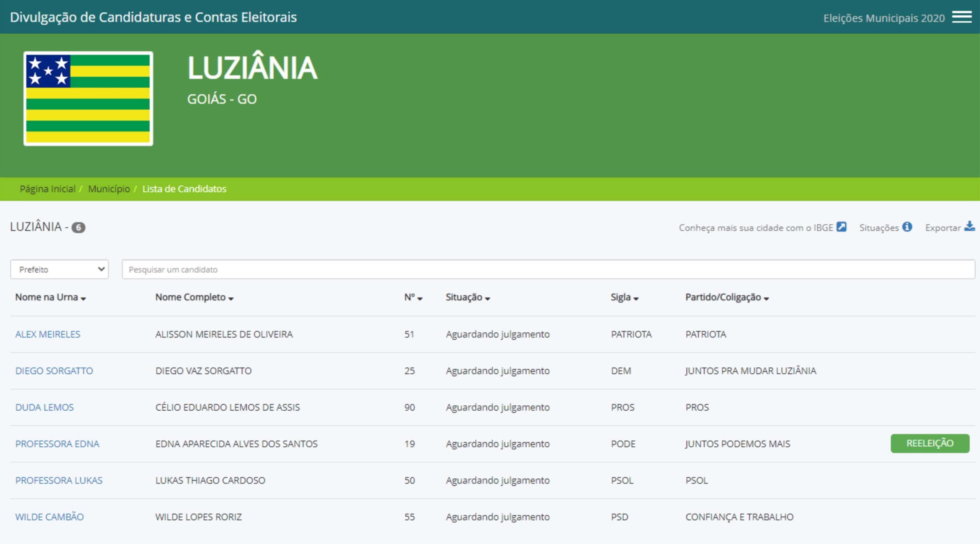The width and height of the screenshot is (980, 544).
Task: Sort by Nome na Urna column
Action: point(50,297)
